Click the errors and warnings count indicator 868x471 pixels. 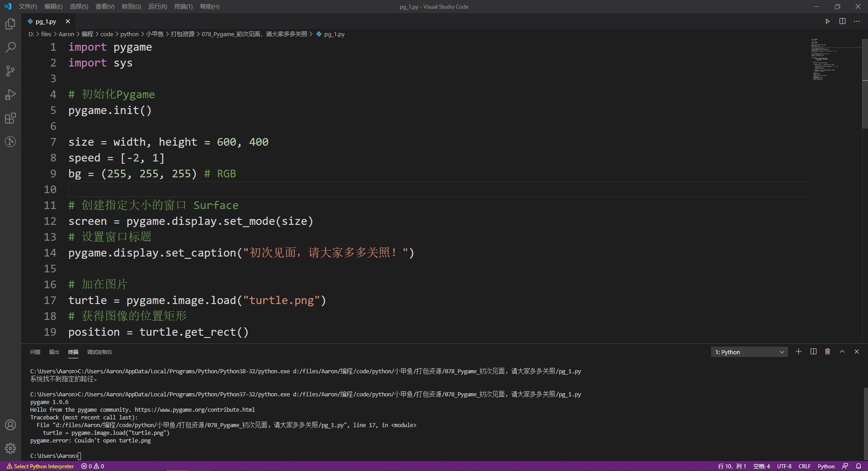click(93, 466)
